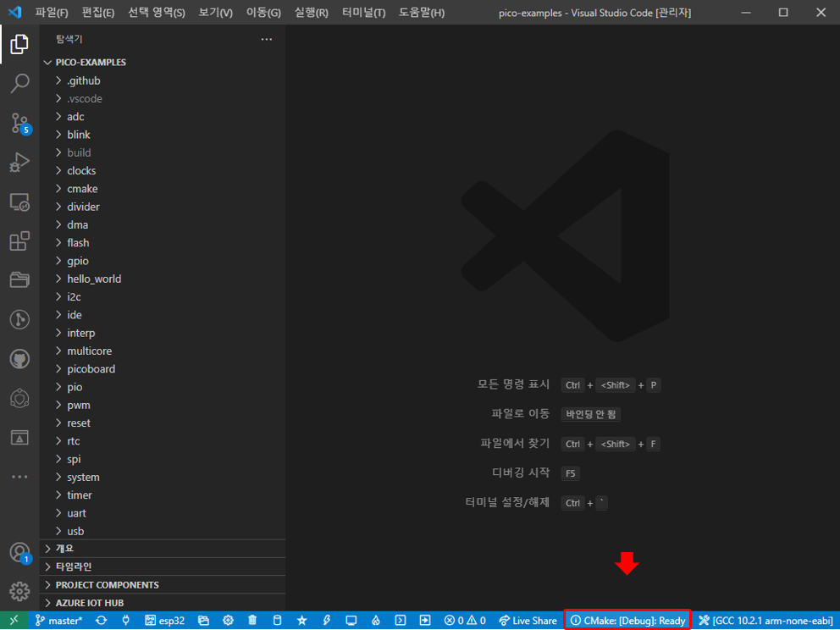The image size is (840, 630).
Task: Open the 이동(G) menu
Action: [x=263, y=13]
